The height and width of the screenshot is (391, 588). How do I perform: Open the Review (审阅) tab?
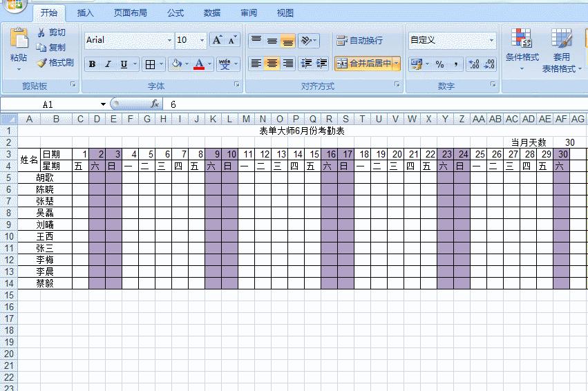pyautogui.click(x=249, y=12)
